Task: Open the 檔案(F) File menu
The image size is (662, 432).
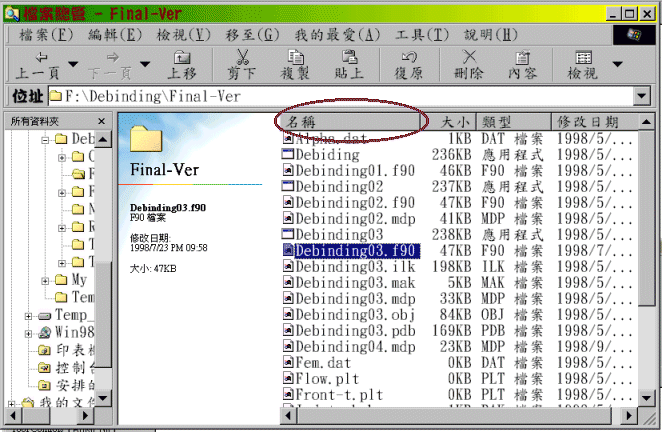Action: pos(47,35)
